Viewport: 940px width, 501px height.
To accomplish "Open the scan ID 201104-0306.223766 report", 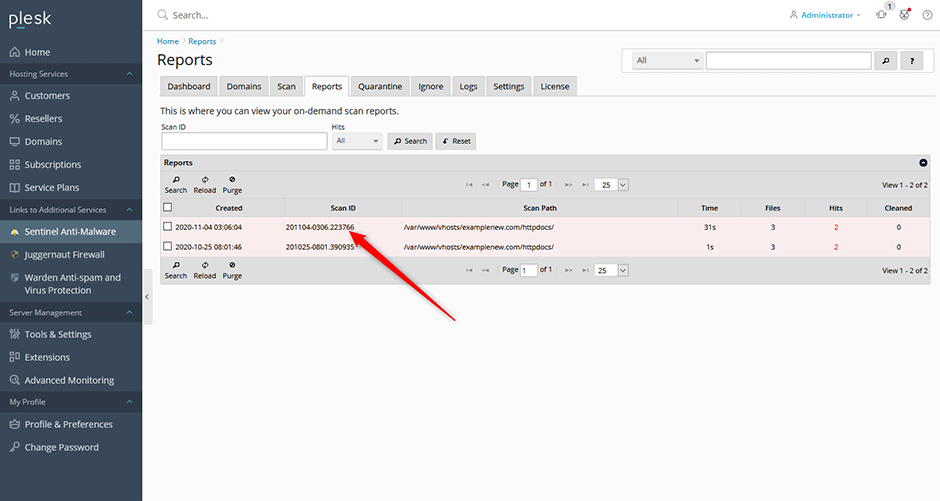I will (320, 227).
